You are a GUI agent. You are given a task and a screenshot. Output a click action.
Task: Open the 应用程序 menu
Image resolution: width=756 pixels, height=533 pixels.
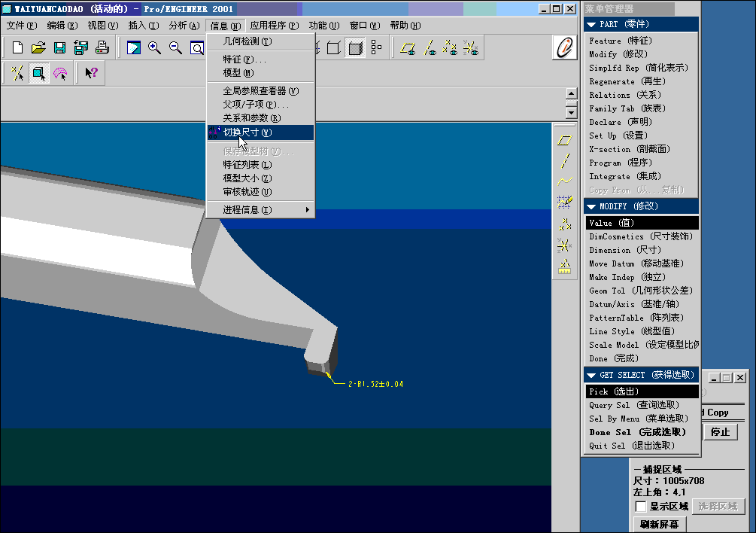(275, 26)
